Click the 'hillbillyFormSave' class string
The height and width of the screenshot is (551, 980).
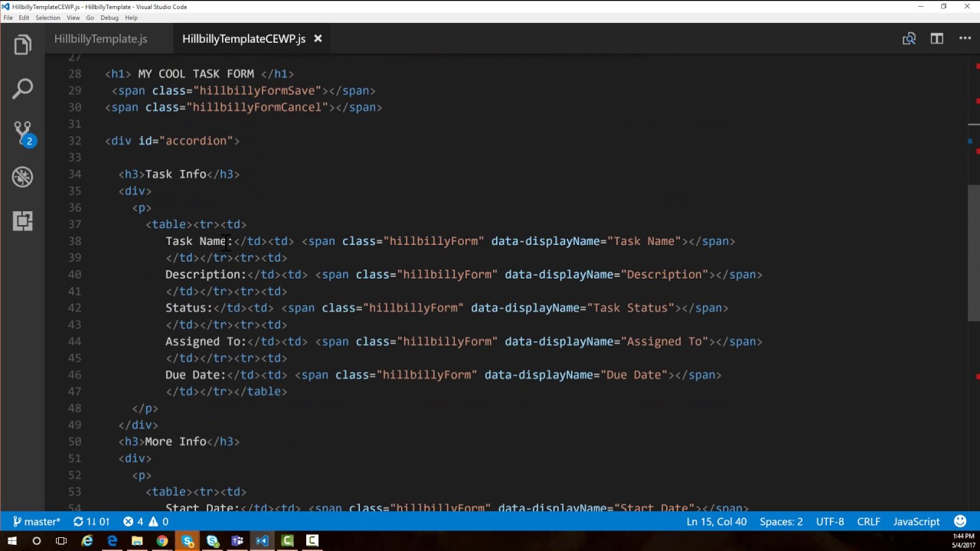258,91
